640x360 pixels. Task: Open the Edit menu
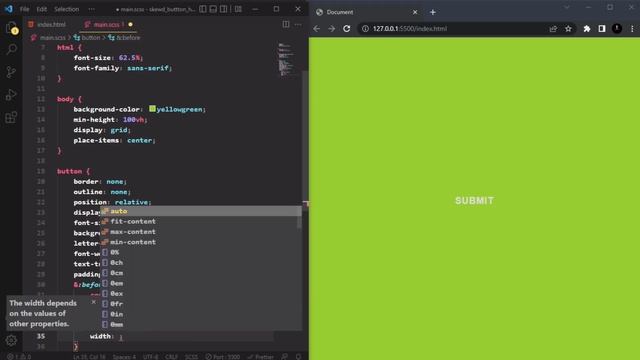tap(42, 9)
